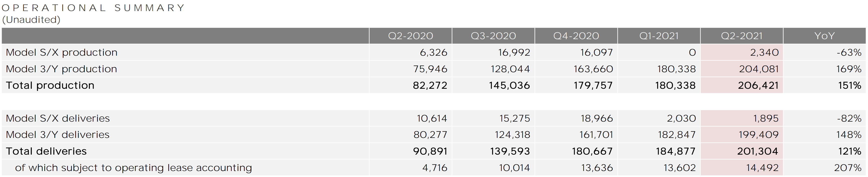Click the Total deliveries row label
The width and height of the screenshot is (868, 177).
[x=46, y=151]
